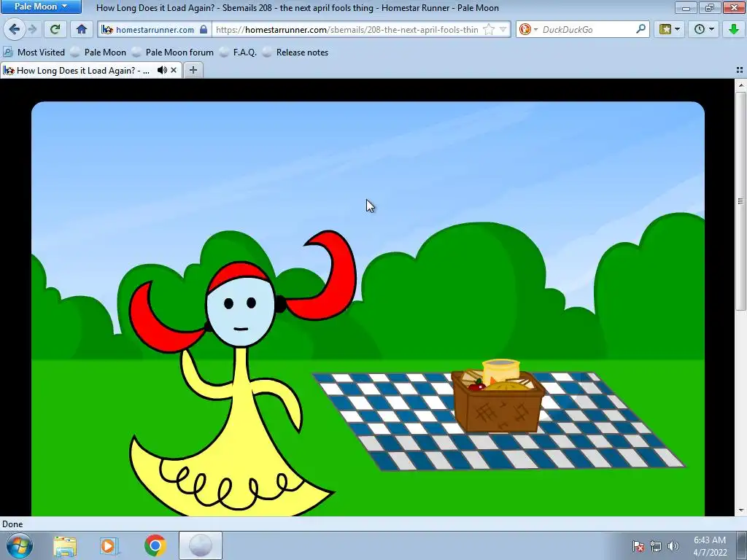747x560 pixels.
Task: Reload the page with the refresh icon
Action: (x=55, y=29)
